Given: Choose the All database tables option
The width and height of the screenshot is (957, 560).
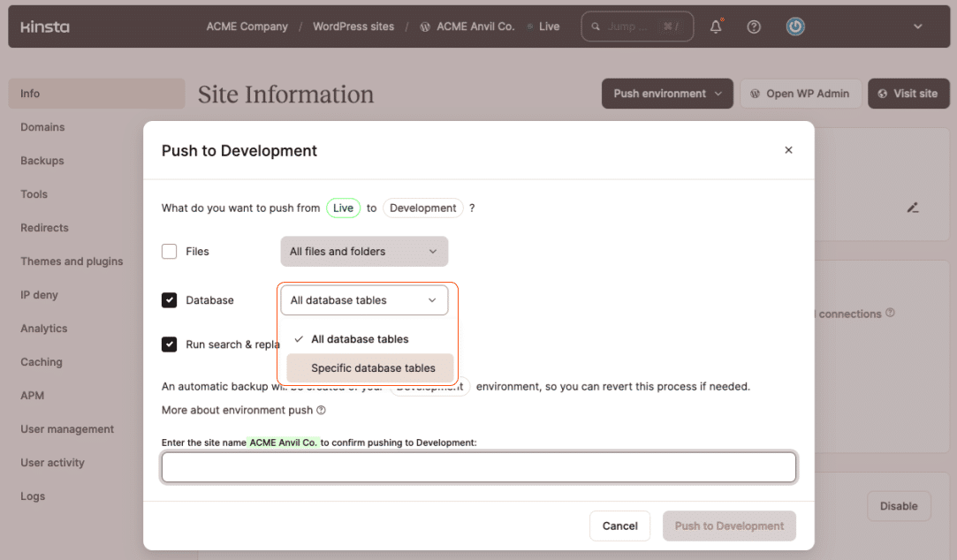Looking at the screenshot, I should pyautogui.click(x=360, y=339).
